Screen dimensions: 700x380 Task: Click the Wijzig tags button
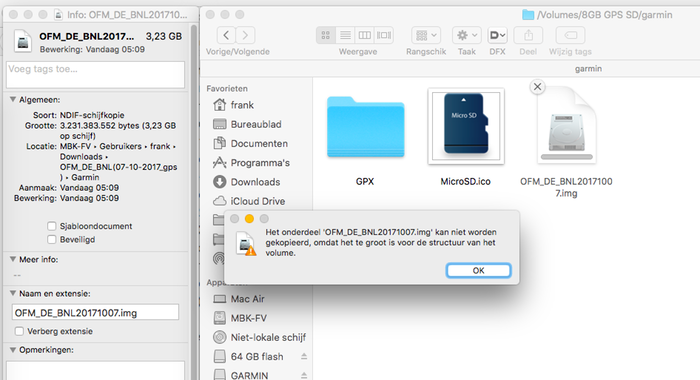570,35
